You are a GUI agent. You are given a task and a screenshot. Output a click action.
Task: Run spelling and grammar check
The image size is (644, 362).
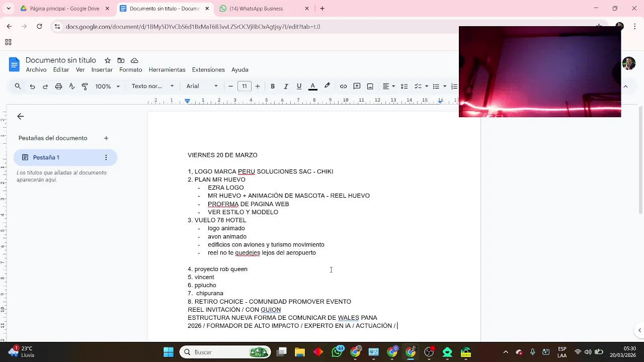pyautogui.click(x=71, y=86)
